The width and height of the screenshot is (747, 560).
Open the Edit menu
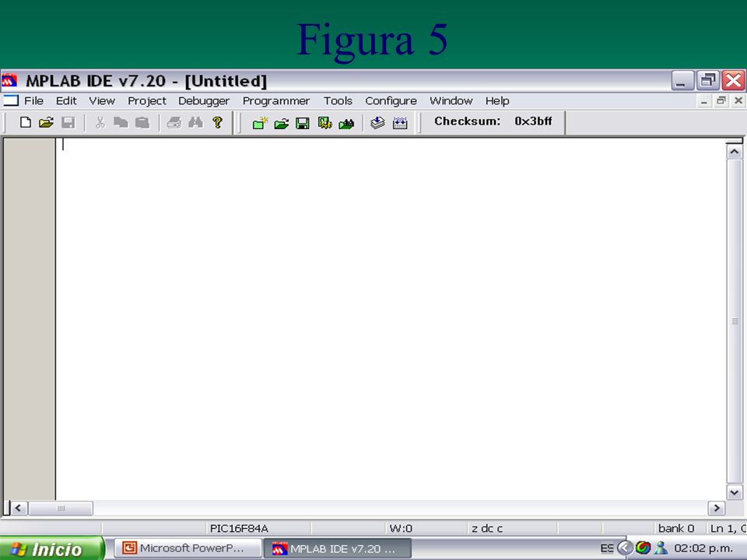click(66, 101)
